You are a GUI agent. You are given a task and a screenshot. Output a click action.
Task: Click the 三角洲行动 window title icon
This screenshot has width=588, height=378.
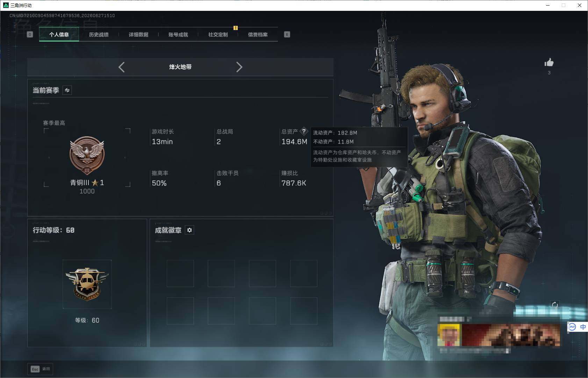6,5
